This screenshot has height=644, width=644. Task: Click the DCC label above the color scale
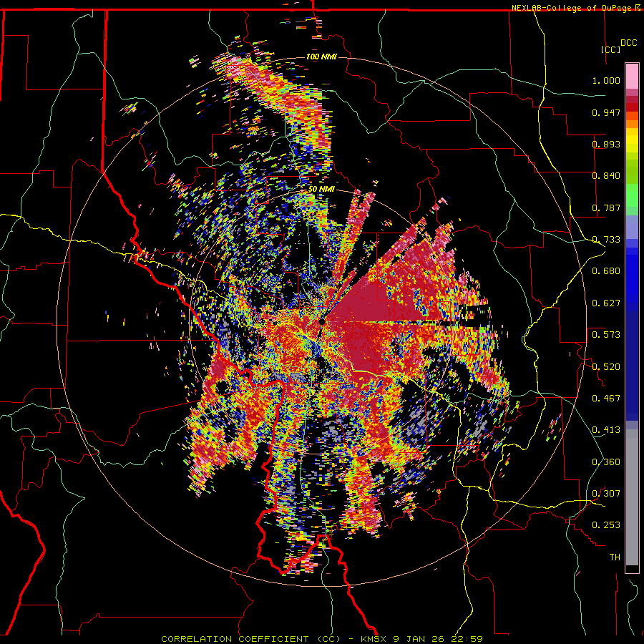pos(628,43)
